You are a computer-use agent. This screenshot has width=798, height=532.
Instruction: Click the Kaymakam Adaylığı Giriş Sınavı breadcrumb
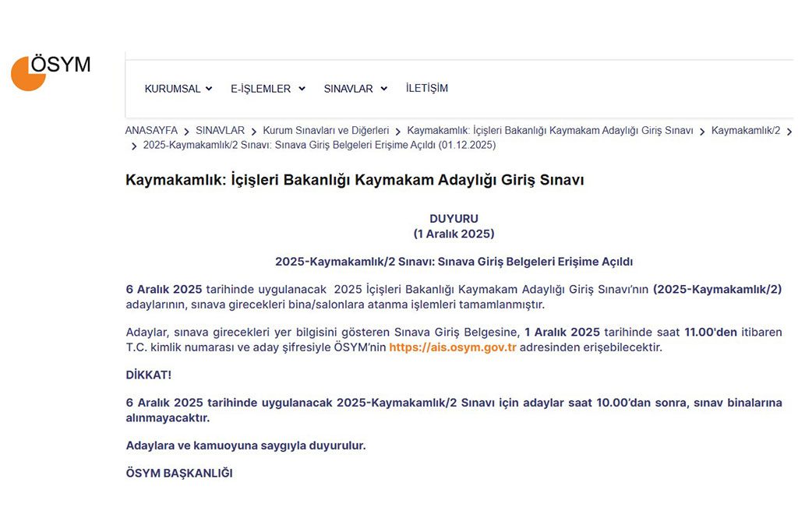coord(549,131)
